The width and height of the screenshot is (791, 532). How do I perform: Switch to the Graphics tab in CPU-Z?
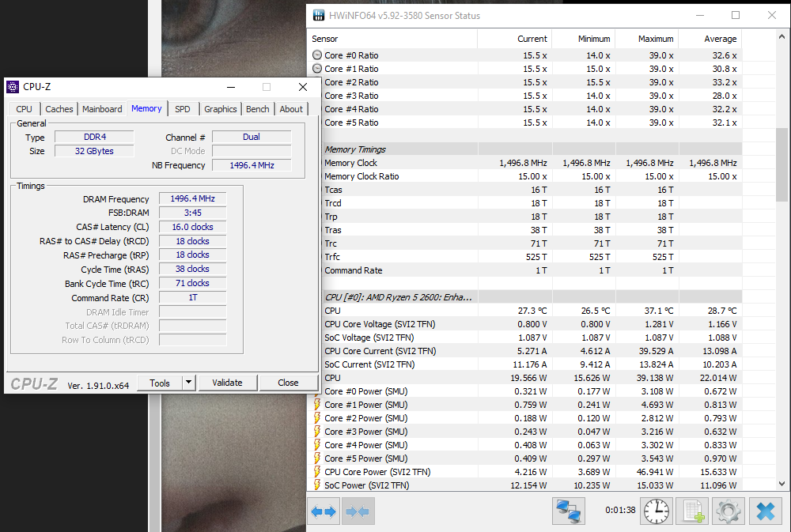click(221, 109)
